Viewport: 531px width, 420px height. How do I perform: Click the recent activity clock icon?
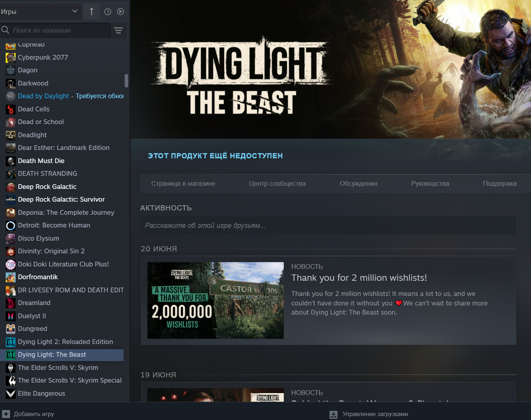click(108, 12)
